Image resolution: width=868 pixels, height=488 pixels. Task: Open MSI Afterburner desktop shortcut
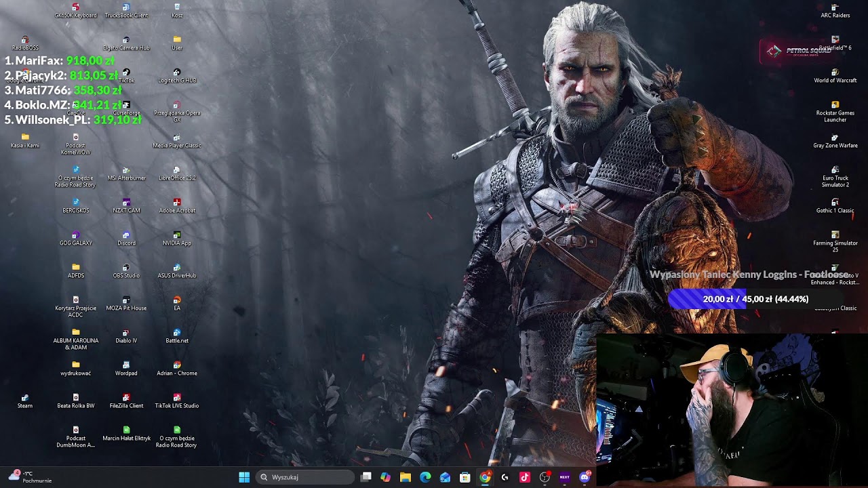click(126, 174)
